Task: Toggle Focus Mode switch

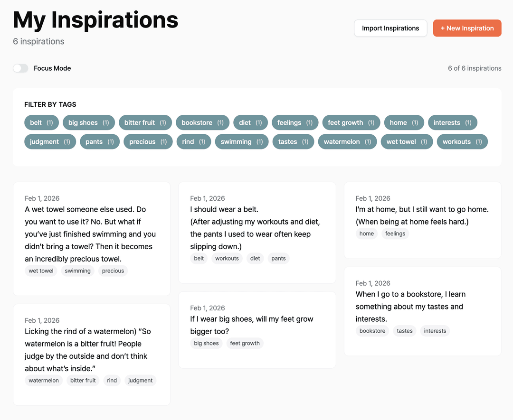Action: tap(20, 68)
